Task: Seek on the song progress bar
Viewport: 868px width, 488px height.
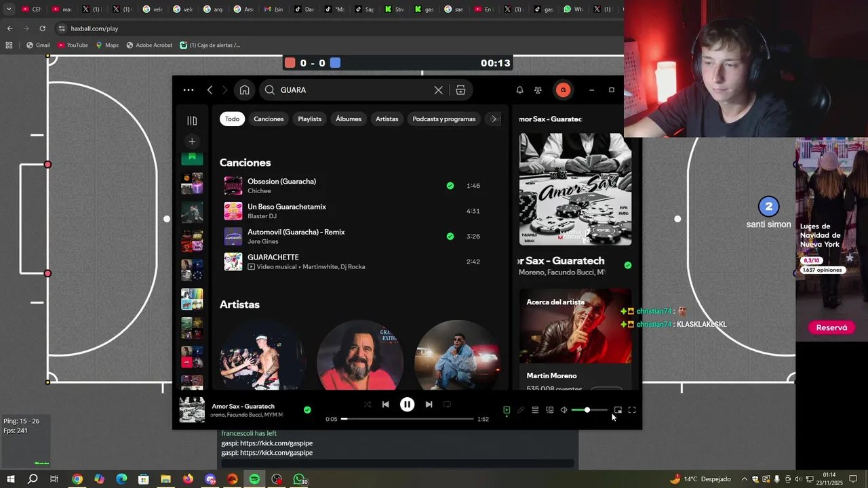Action: click(x=408, y=419)
